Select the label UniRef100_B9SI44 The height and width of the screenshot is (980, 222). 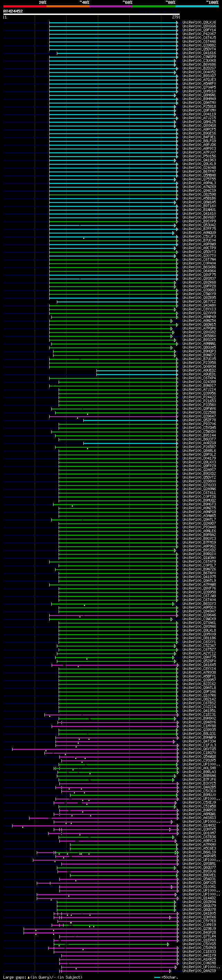(199, 436)
